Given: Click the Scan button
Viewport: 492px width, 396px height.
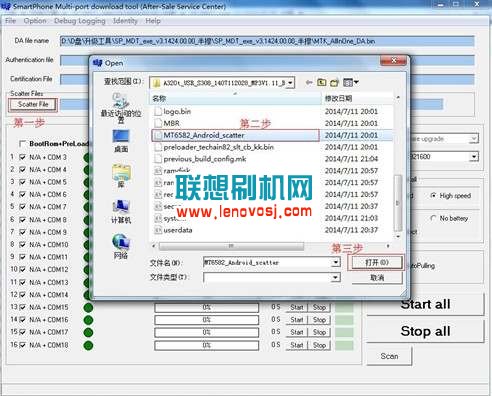Looking at the screenshot, I should 389,356.
